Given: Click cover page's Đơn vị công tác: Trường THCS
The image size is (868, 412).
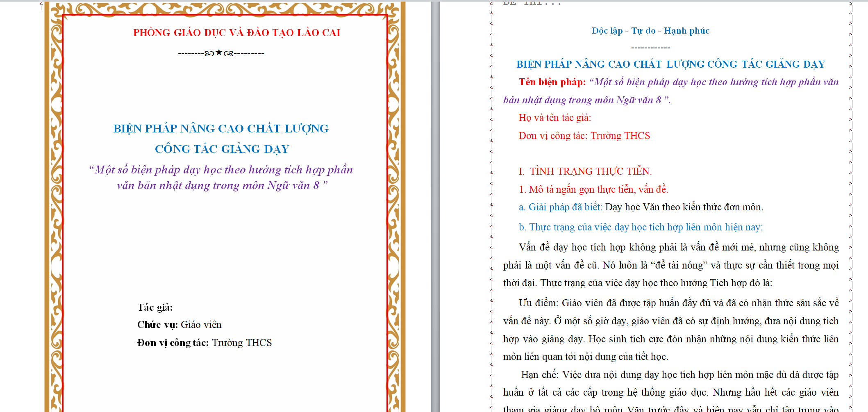Looking at the screenshot, I should click(x=205, y=343).
